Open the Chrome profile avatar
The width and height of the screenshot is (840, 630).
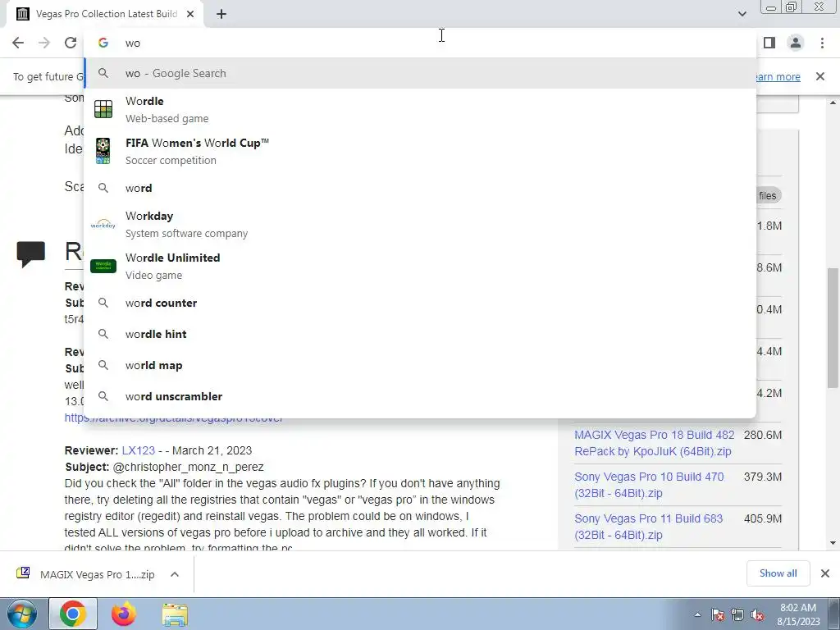point(796,43)
